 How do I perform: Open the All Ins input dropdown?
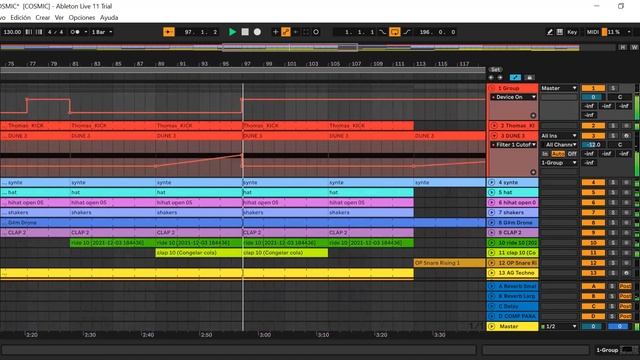(x=559, y=136)
